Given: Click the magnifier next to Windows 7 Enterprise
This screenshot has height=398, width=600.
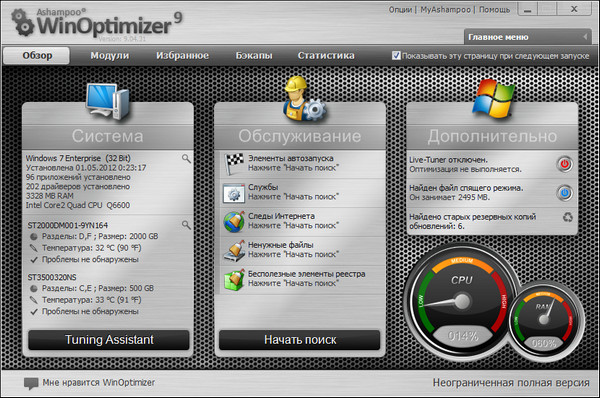Looking at the screenshot, I should pyautogui.click(x=186, y=158).
